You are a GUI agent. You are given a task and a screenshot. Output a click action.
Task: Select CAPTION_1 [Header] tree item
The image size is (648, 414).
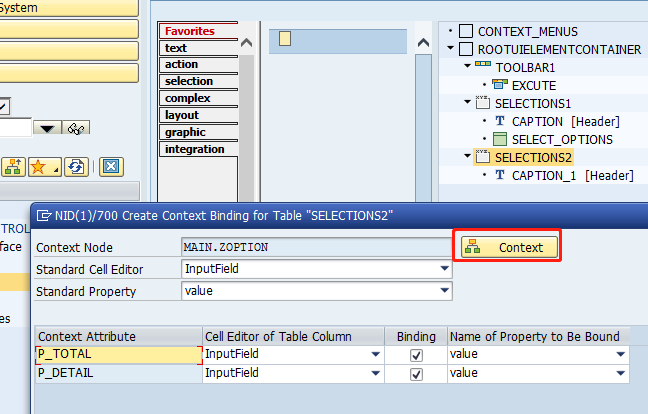click(572, 176)
